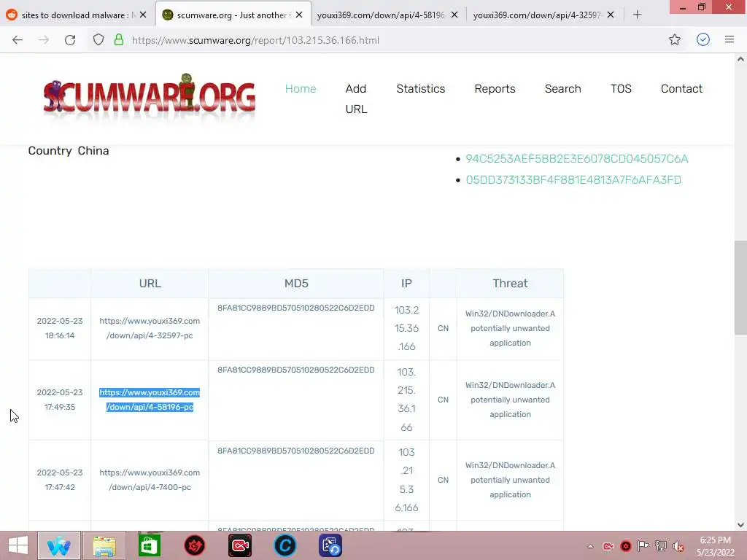Image resolution: width=747 pixels, height=560 pixels.
Task: Click the 2022-05-23 17:47:42 timestamp
Action: 60,480
